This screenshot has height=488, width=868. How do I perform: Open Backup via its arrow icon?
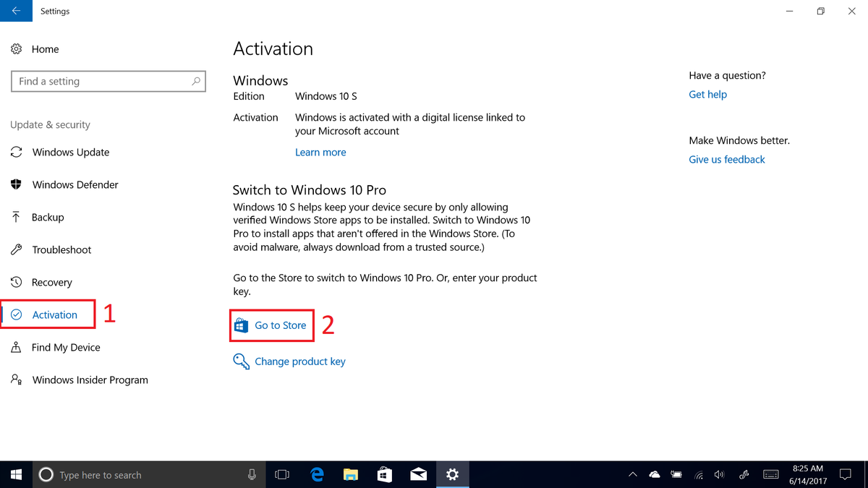[x=16, y=217]
